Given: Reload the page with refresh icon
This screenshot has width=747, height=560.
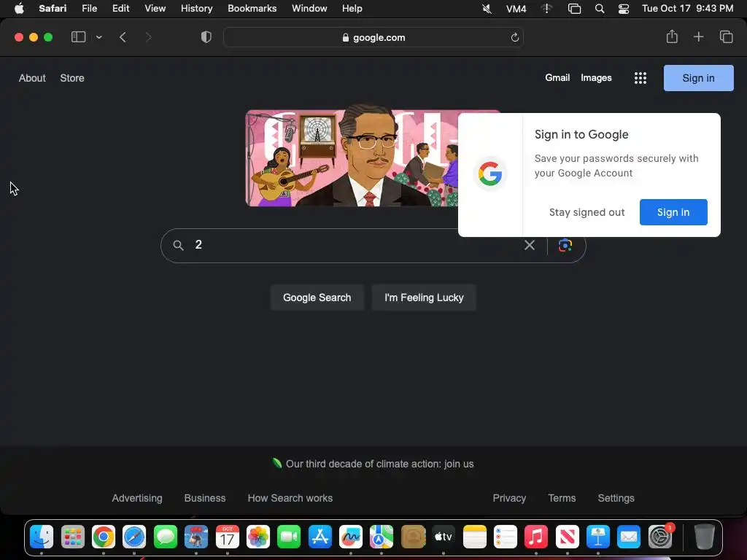Looking at the screenshot, I should [514, 37].
